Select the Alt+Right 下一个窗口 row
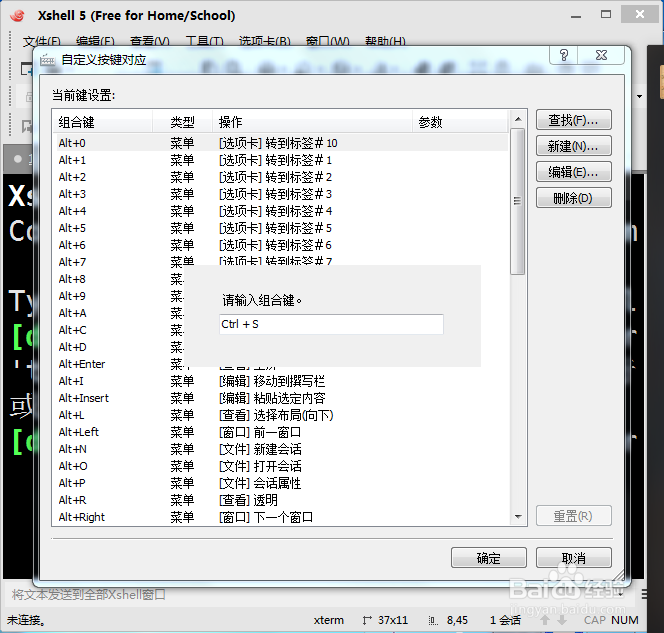This screenshot has height=633, width=664. click(x=281, y=517)
